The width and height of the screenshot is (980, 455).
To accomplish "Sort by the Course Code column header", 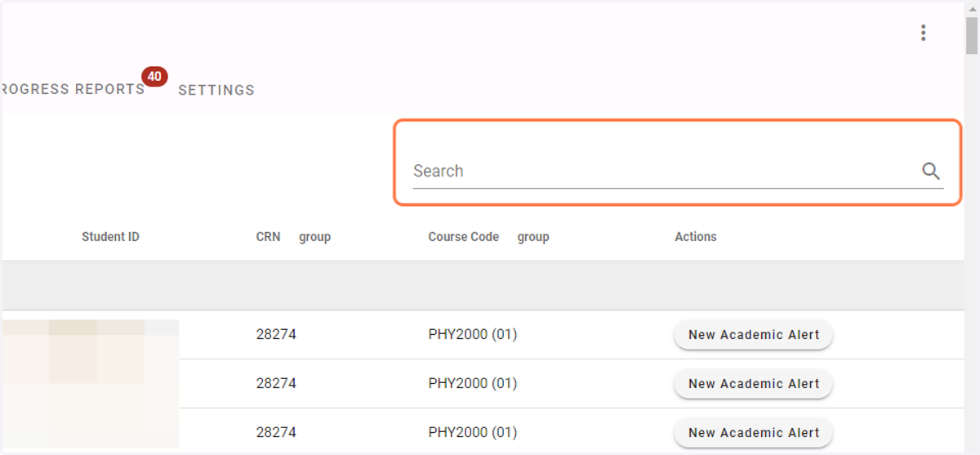I will pos(463,237).
